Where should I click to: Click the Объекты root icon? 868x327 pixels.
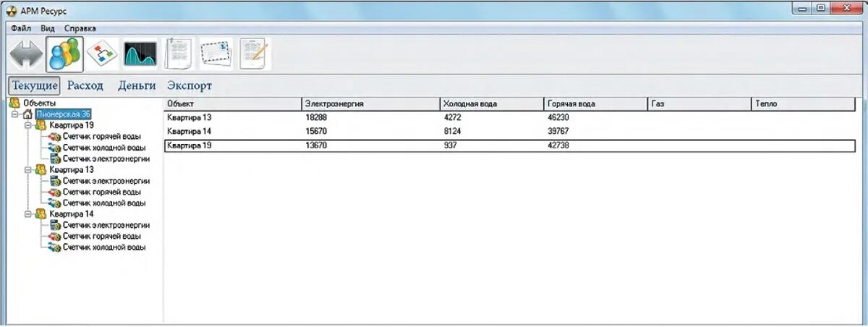14,103
